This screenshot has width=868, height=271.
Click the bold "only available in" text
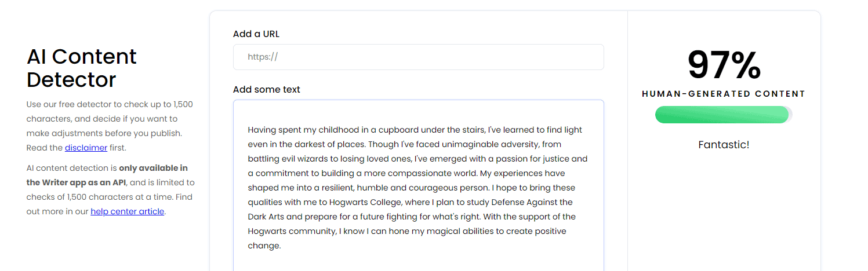[x=153, y=168]
